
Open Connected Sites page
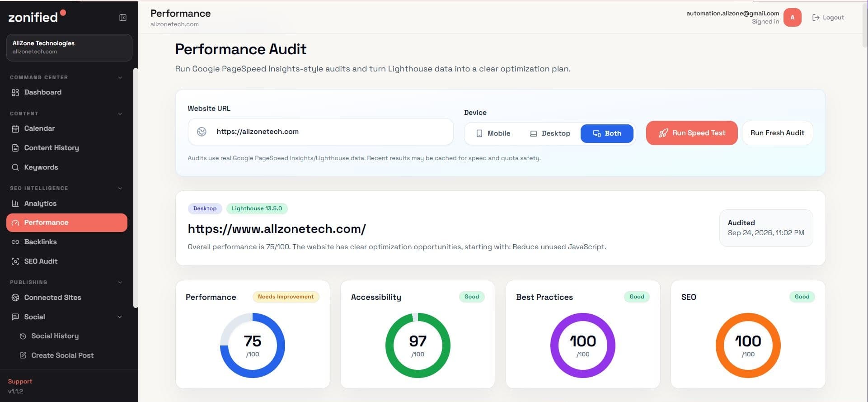point(67,298)
